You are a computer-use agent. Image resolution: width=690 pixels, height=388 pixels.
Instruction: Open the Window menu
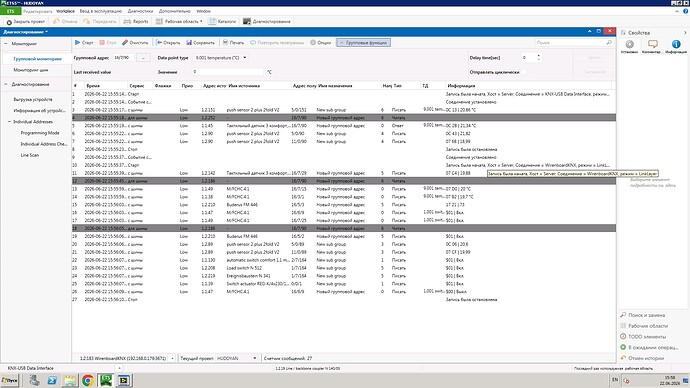pyautogui.click(x=203, y=11)
